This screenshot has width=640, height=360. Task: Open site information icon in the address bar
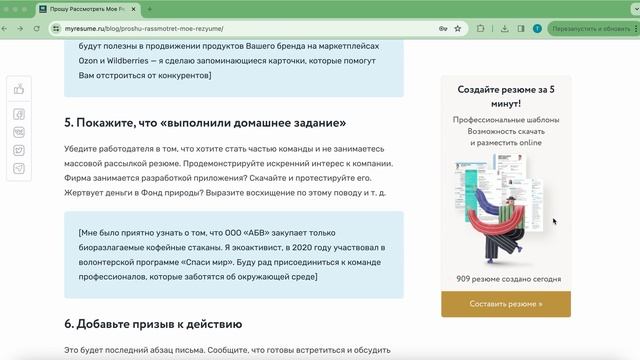tap(56, 29)
